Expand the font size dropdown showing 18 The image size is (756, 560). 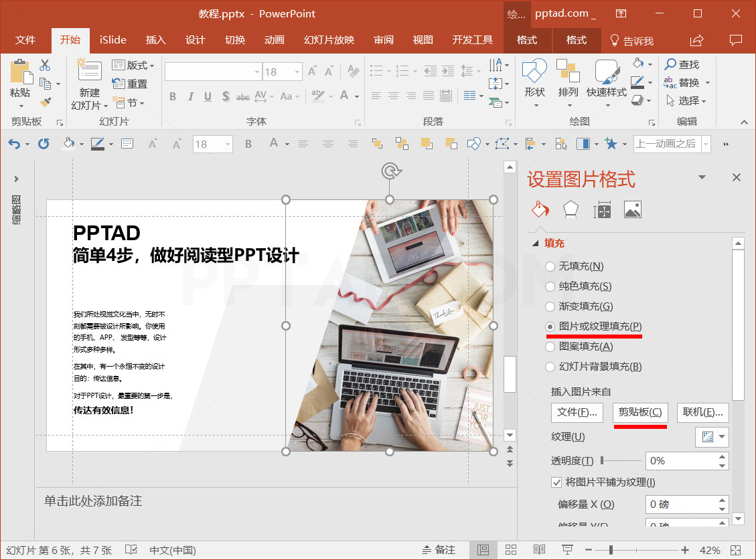tap(296, 72)
